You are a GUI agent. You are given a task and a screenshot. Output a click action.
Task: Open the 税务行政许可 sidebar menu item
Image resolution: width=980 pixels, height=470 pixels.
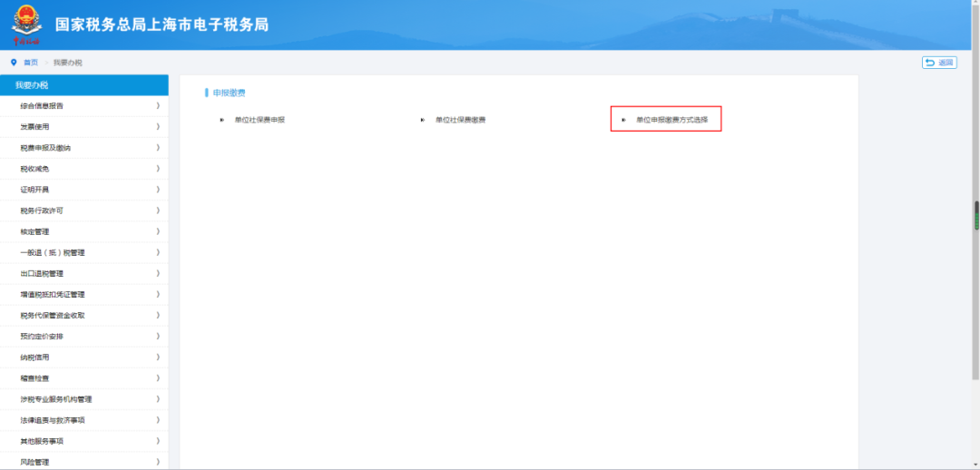[42, 211]
